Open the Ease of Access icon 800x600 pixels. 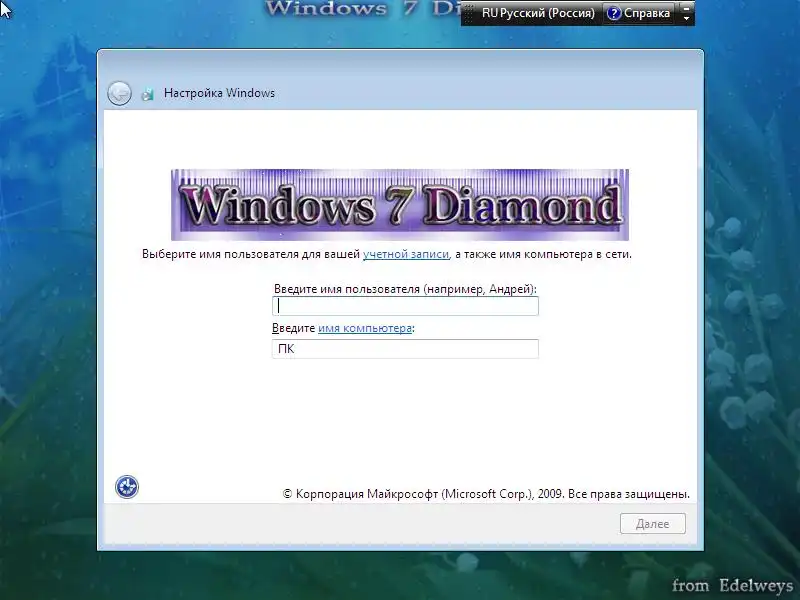(x=127, y=487)
